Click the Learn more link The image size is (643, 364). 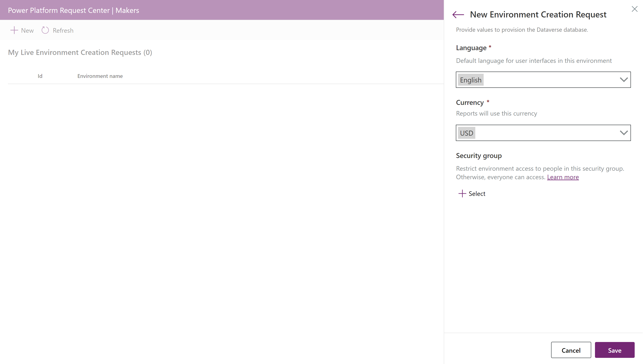[x=563, y=176]
